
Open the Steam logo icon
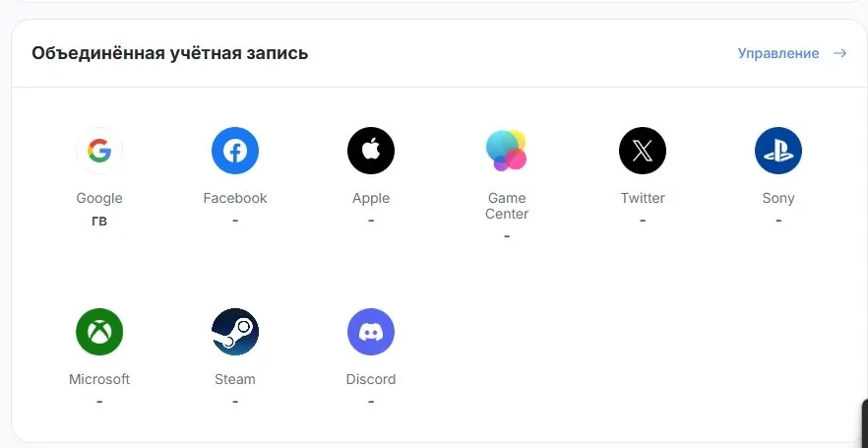point(235,332)
